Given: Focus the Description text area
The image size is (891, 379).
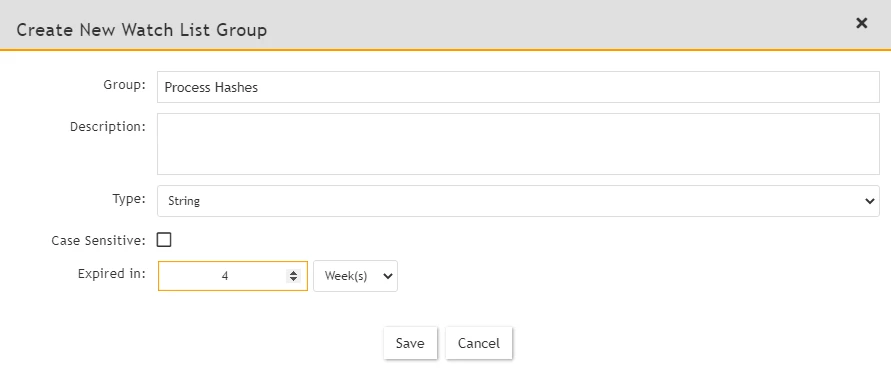Looking at the screenshot, I should pos(518,144).
